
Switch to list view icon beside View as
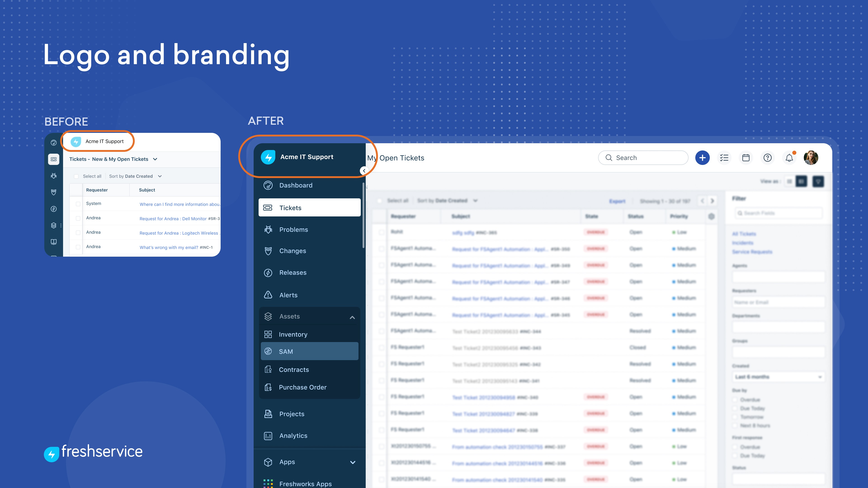789,181
